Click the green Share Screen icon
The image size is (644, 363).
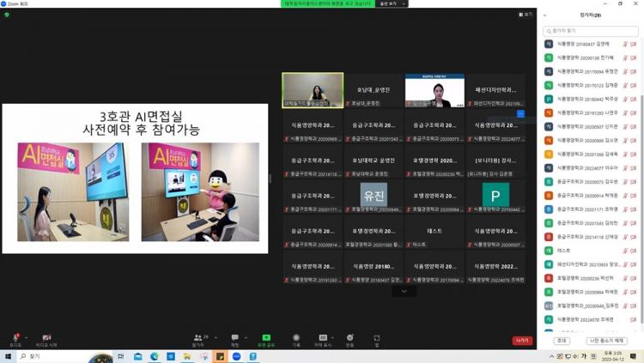pos(266,338)
